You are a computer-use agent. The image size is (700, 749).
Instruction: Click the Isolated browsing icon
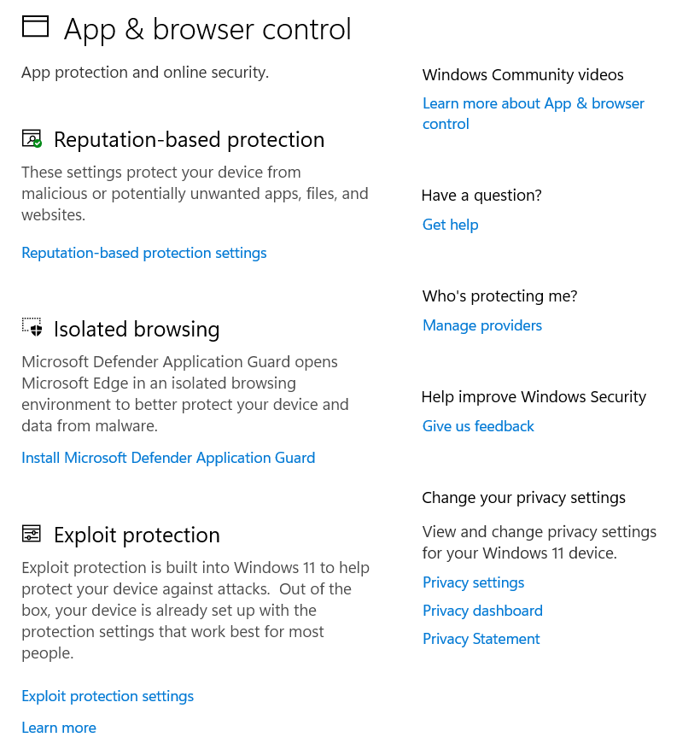32,328
